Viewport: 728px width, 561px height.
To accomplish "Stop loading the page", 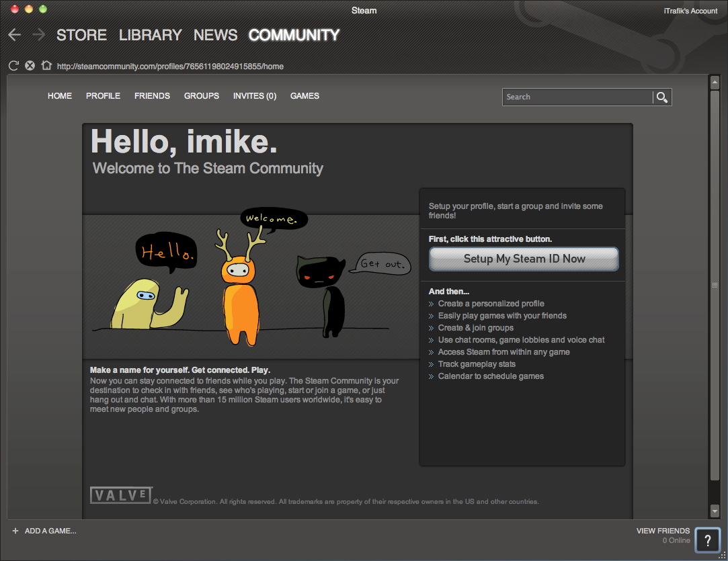I will click(x=30, y=66).
